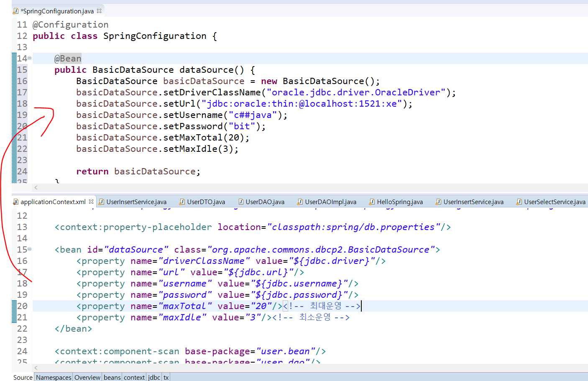Click the Java file icon on the UserSelectService.java tab
Screen dimensions: 588x381
click(x=519, y=202)
